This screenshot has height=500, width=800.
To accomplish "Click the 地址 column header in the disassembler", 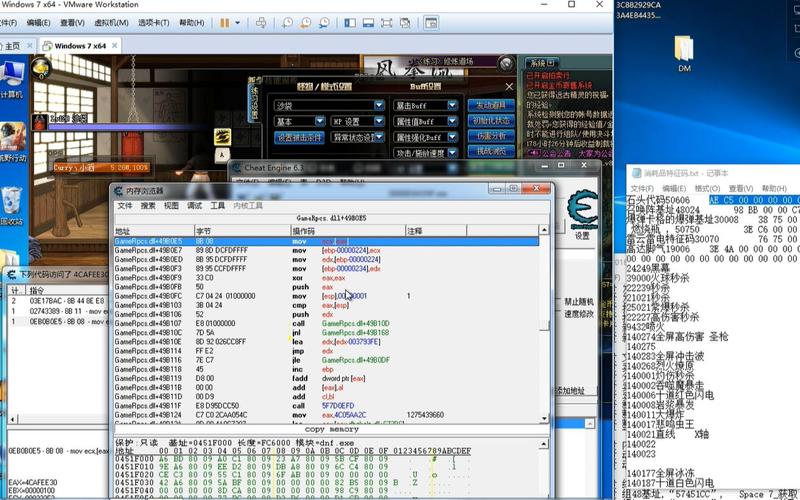I will (x=154, y=231).
